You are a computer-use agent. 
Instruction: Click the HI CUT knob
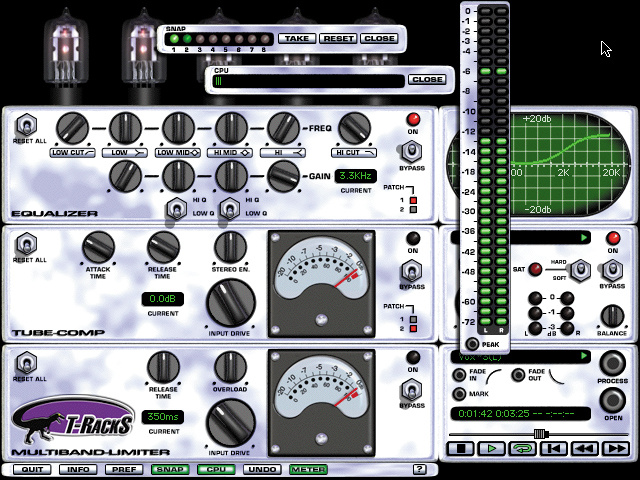(354, 129)
